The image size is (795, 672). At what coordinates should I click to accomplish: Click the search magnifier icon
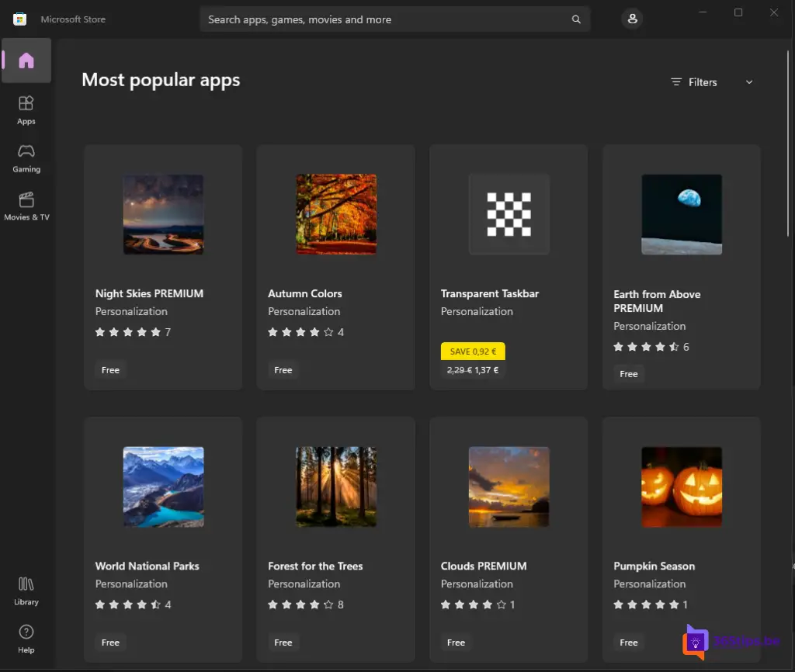coord(576,19)
